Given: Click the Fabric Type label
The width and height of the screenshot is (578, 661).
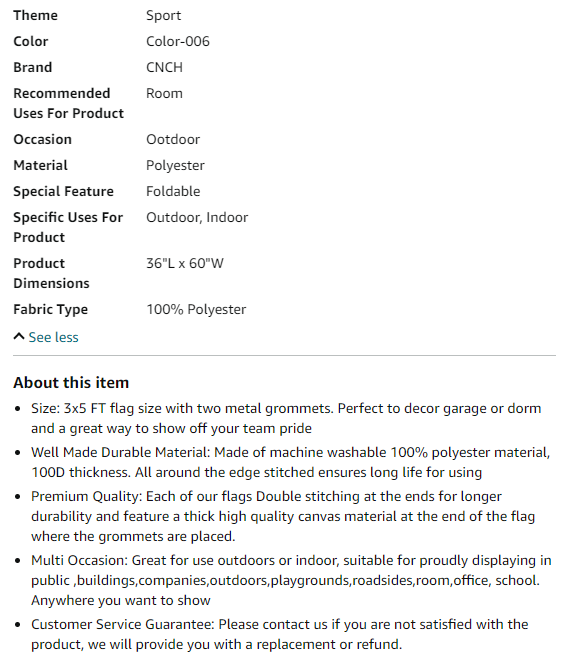Looking at the screenshot, I should click(x=51, y=309).
